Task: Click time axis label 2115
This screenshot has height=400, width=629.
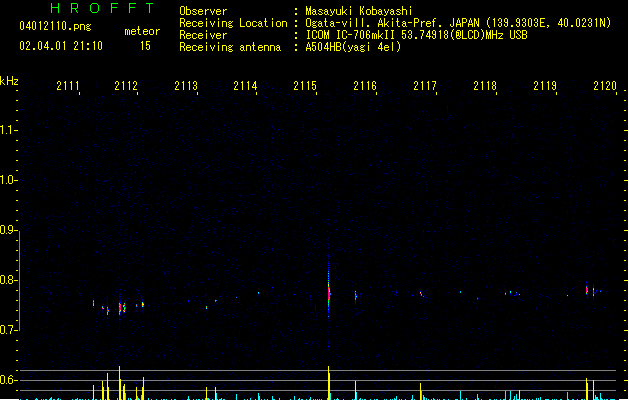Action: pyautogui.click(x=305, y=86)
